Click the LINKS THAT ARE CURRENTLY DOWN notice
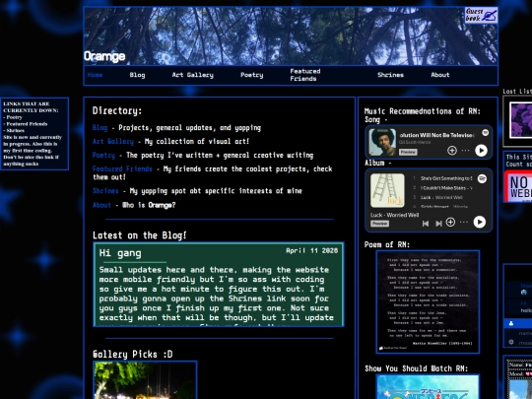 pyautogui.click(x=34, y=134)
